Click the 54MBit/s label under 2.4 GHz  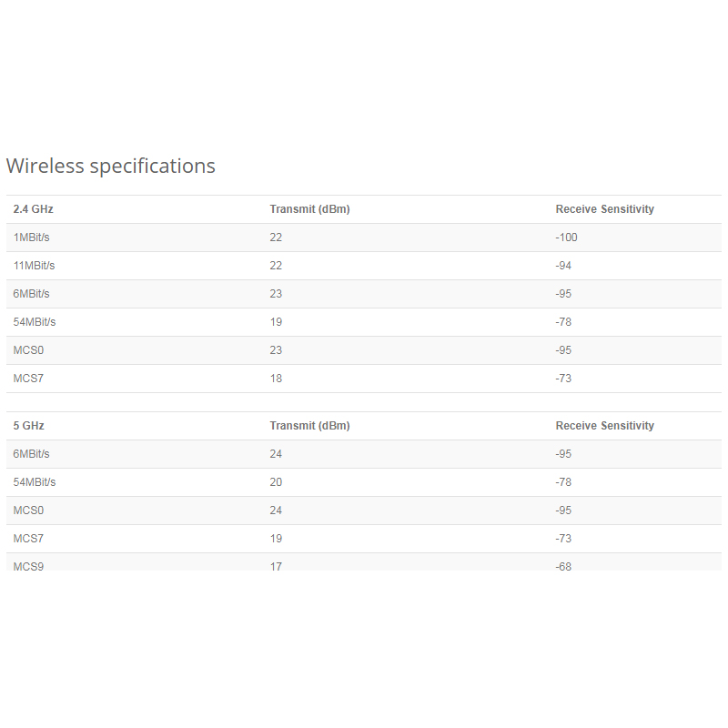pyautogui.click(x=35, y=322)
